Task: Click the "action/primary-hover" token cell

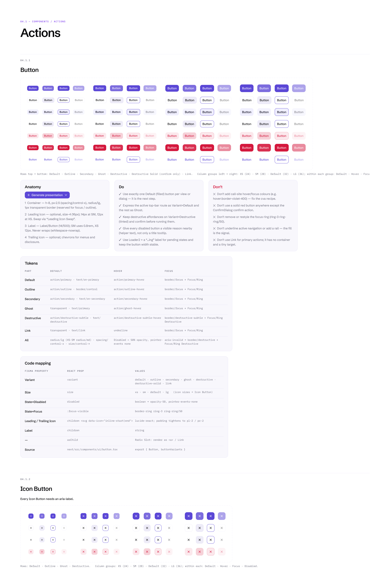Action: (x=129, y=279)
